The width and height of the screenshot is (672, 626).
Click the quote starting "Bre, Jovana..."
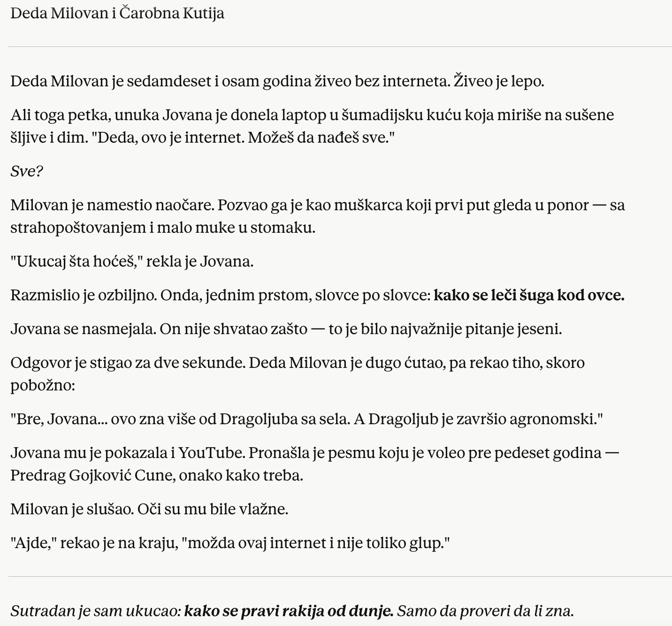[x=306, y=419]
